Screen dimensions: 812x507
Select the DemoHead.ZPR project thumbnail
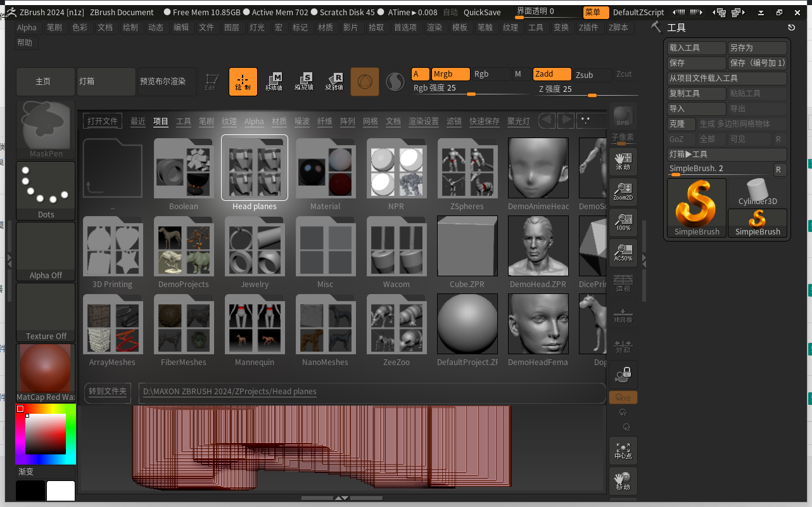pos(538,247)
